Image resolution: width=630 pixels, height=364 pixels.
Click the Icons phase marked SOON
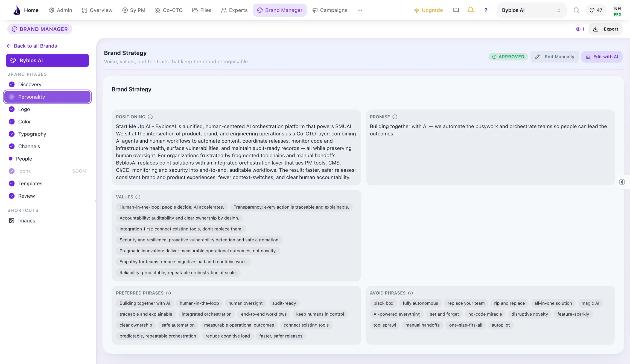pos(47,171)
